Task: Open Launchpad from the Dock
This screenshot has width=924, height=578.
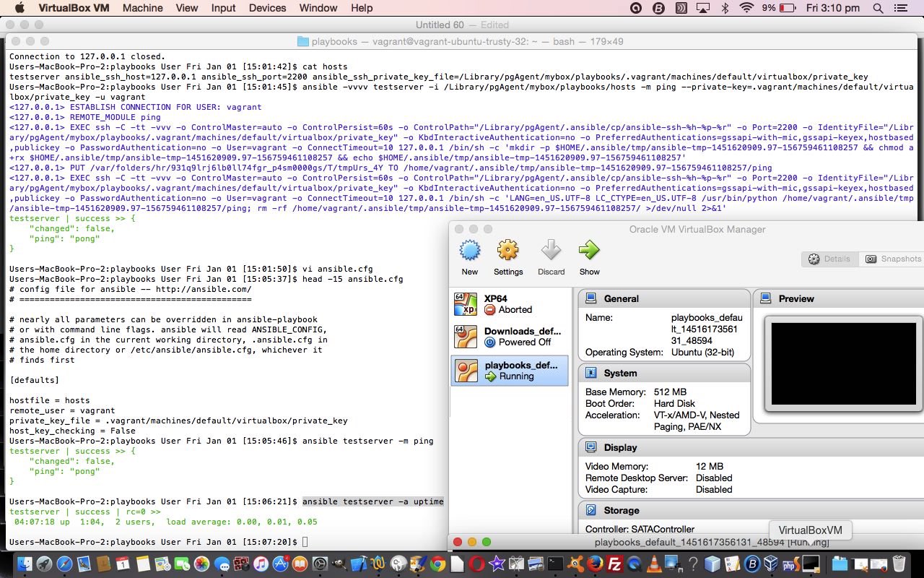Action: (45, 564)
